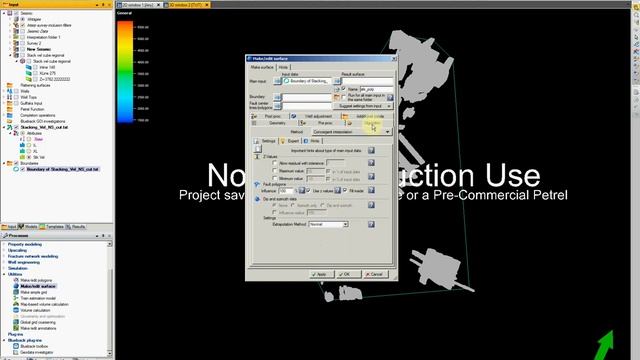Screen dimensions: 640x360
Task: Click Cancel button in Make/edit surface
Action: (376, 274)
